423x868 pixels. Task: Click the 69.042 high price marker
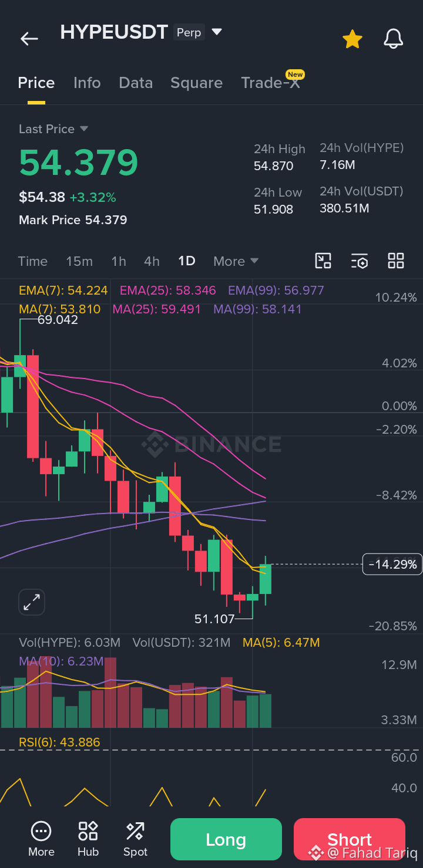click(x=58, y=320)
